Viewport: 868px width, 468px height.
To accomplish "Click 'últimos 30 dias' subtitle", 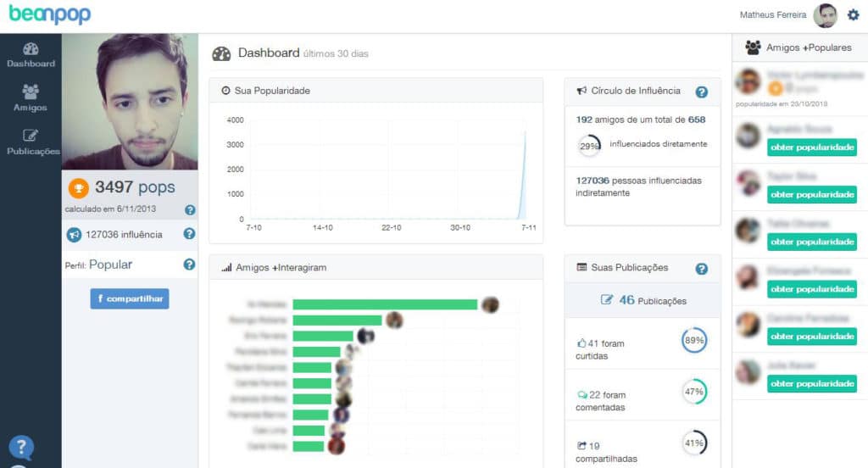I will [336, 53].
